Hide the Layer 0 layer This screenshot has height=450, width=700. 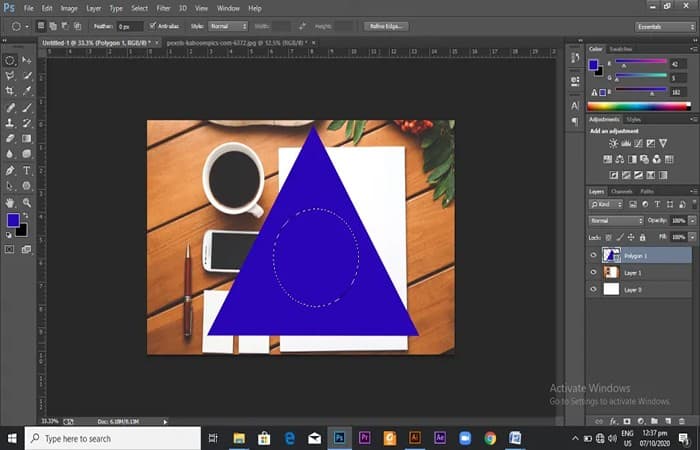(593, 290)
